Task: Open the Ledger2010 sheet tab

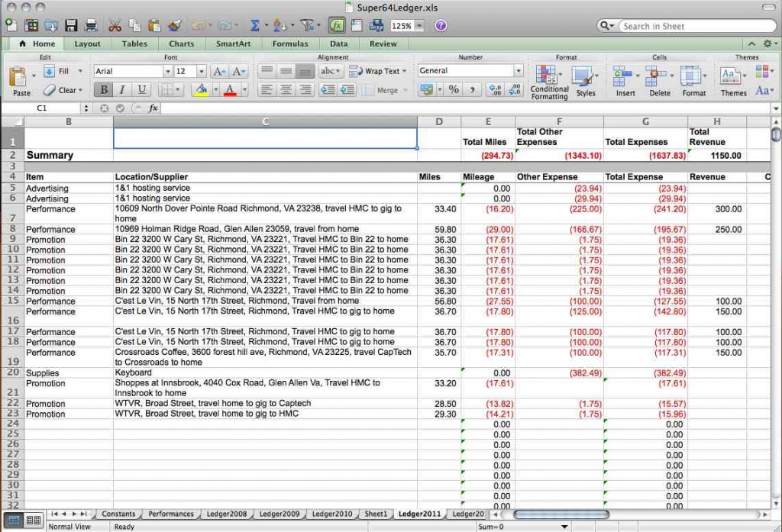Action: 332,514
